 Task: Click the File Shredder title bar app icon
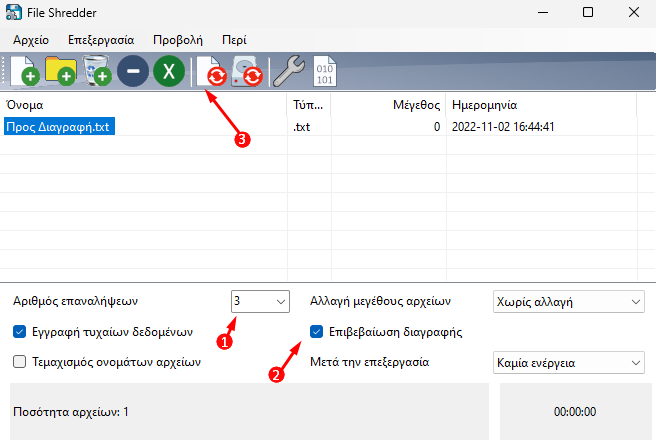[x=14, y=13]
